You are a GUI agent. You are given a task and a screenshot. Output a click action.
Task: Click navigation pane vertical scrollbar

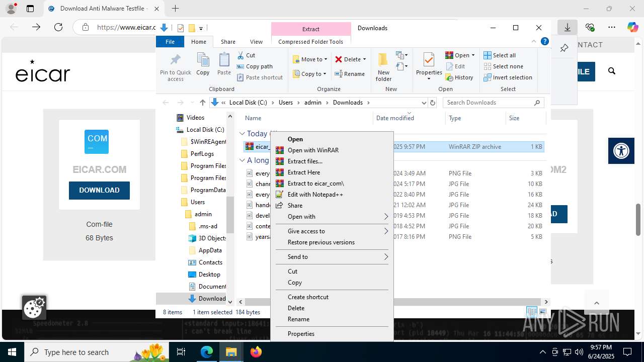[x=230, y=215]
